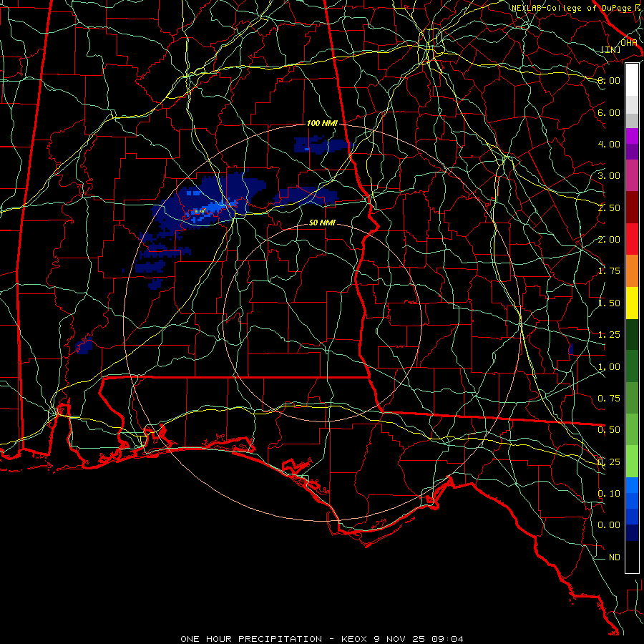Select the white color swatch in the legend
This screenshot has width=644, height=644.
click(x=632, y=80)
